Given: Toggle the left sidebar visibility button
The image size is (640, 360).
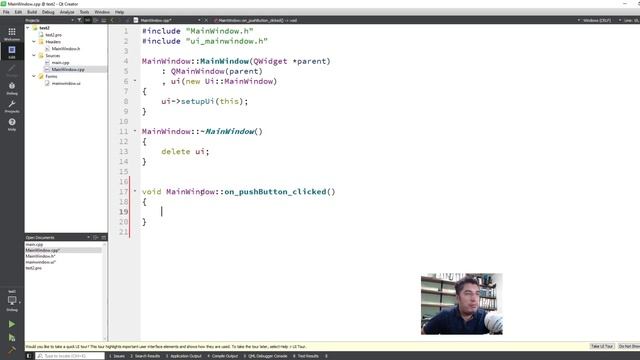Looking at the screenshot, I should [x=29, y=356].
